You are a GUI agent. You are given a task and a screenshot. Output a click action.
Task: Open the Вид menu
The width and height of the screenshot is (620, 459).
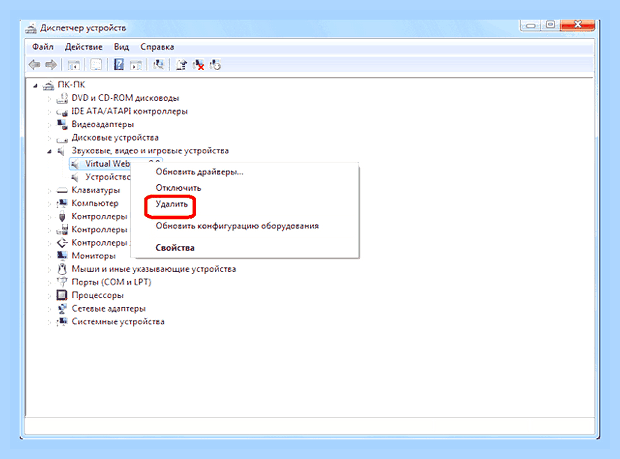coord(121,47)
